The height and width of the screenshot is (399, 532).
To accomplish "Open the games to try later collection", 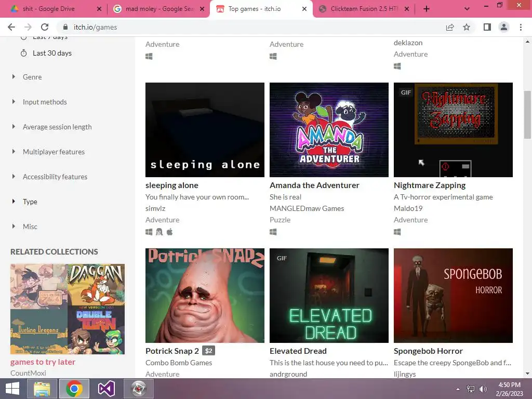I will coord(43,362).
